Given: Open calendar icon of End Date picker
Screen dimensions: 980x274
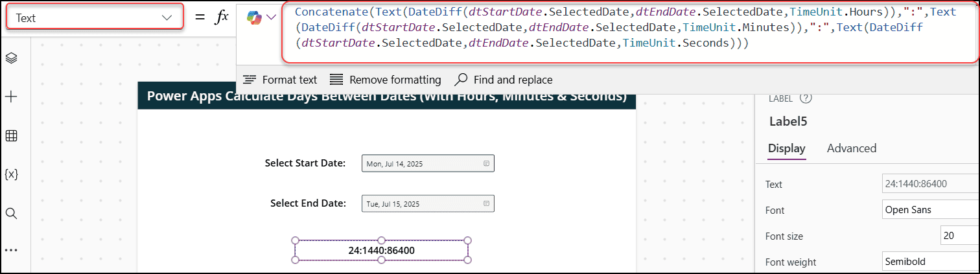Looking at the screenshot, I should pyautogui.click(x=486, y=203).
